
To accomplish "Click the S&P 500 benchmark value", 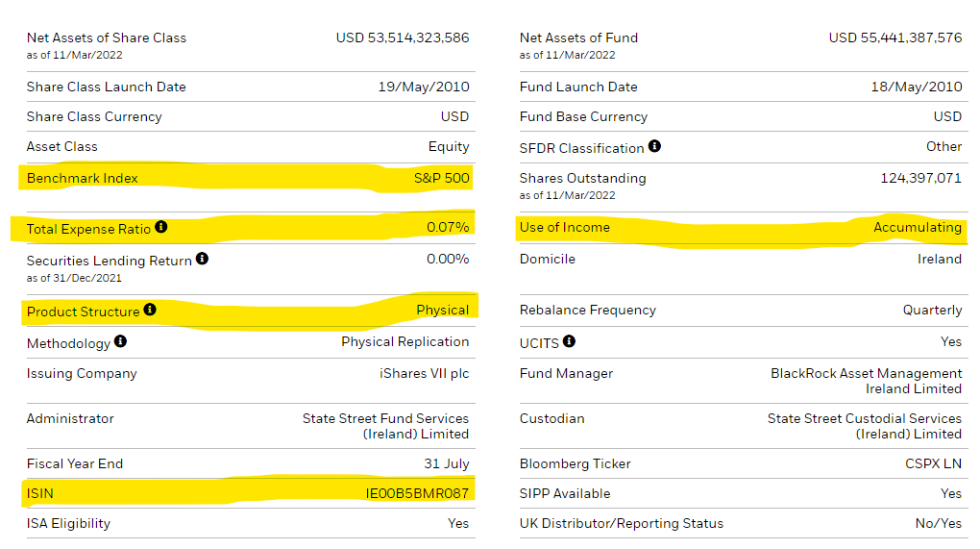I will pyautogui.click(x=441, y=178).
